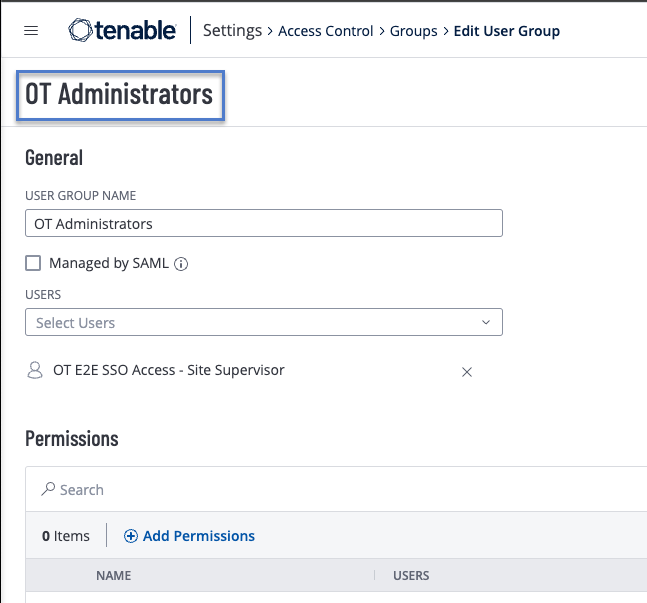Click the Tenable logo
Image resolution: width=647 pixels, height=603 pixels.
coord(121,31)
